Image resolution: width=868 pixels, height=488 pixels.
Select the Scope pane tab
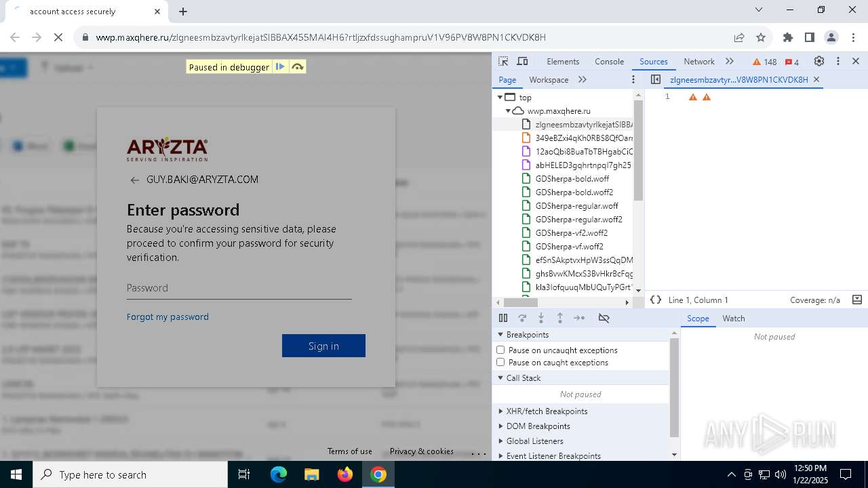point(698,318)
